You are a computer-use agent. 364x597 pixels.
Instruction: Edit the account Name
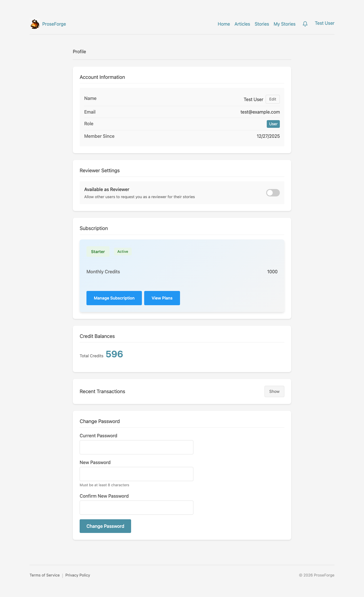272,99
